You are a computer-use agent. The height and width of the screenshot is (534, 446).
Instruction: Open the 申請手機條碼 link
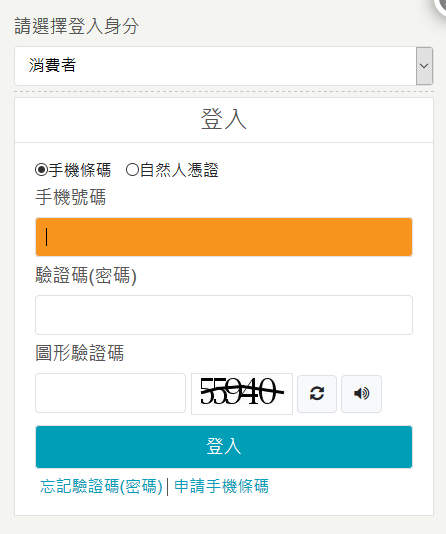tap(221, 486)
